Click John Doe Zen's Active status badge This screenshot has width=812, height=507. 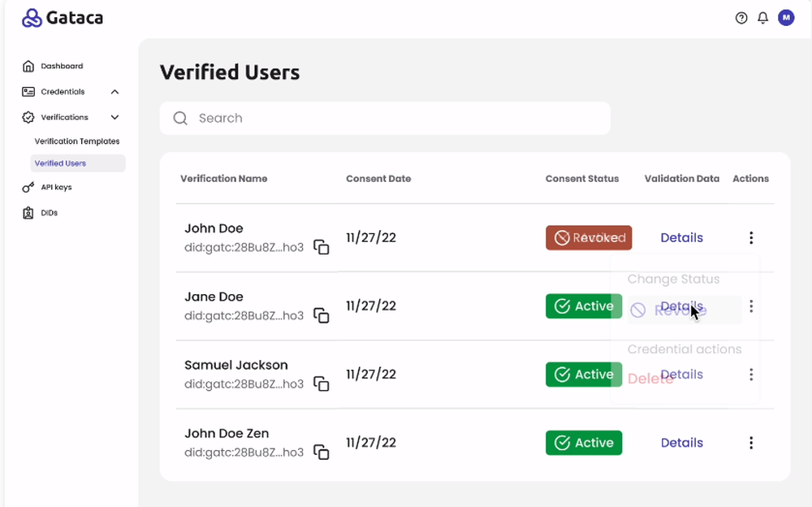pos(584,443)
